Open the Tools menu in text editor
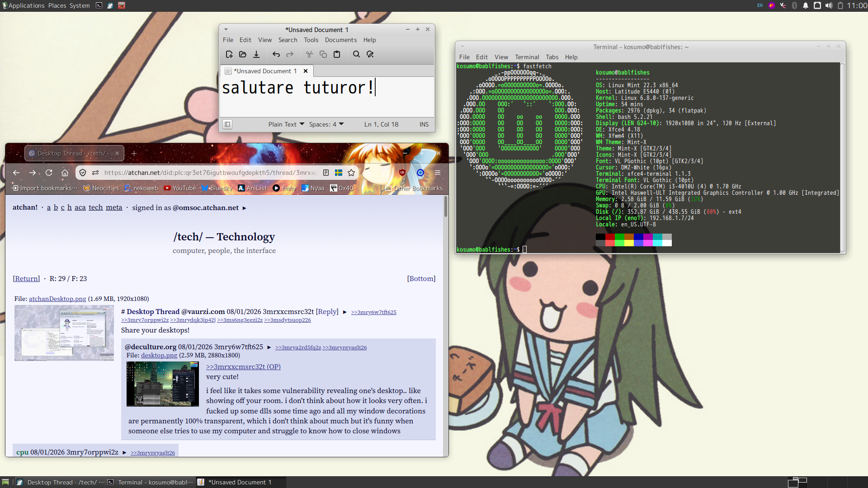Screen dimensions: 868x488 (311, 40)
